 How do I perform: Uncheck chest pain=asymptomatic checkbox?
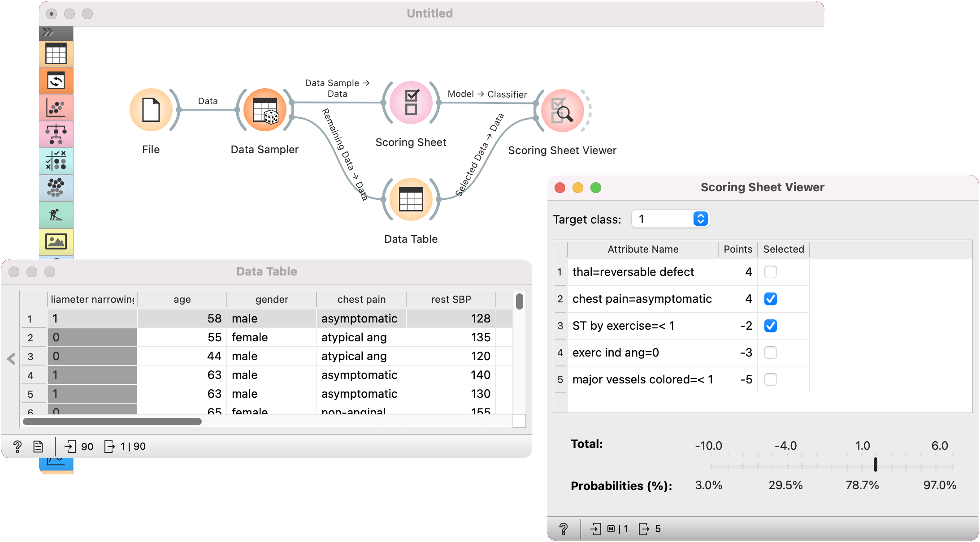[x=770, y=299]
